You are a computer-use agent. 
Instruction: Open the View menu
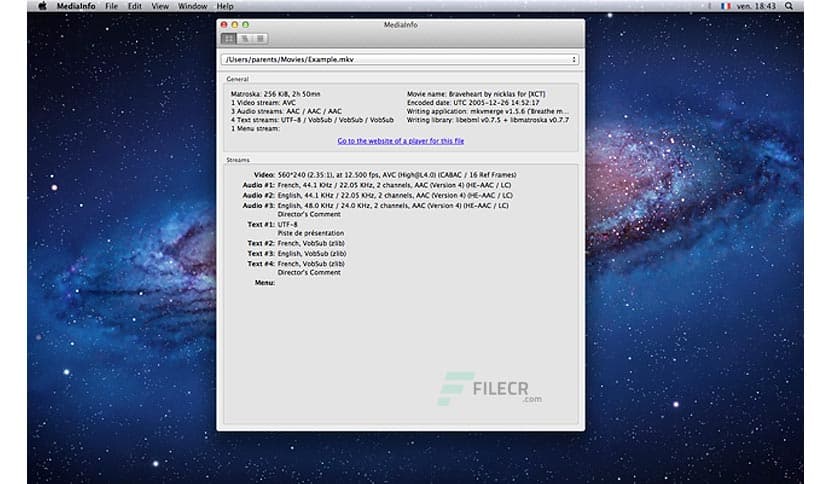160,6
